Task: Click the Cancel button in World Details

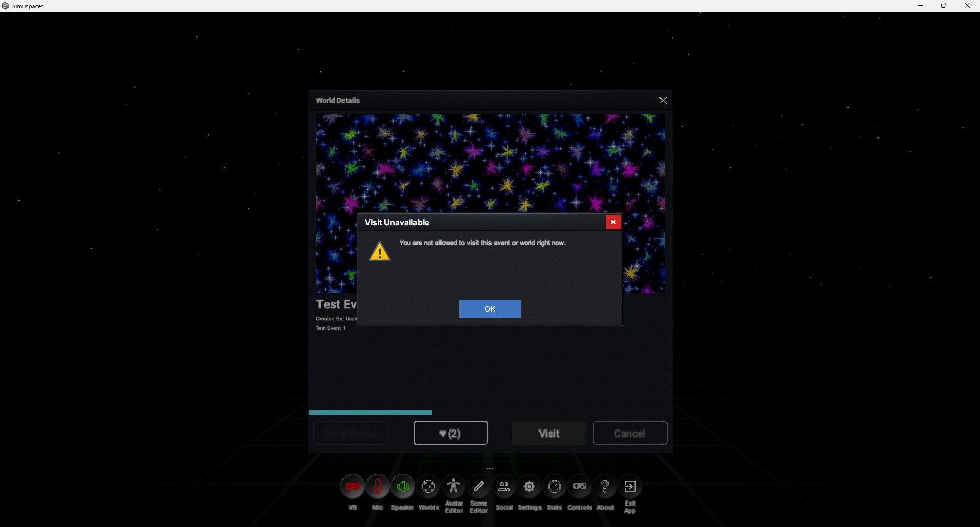Action: pos(630,433)
